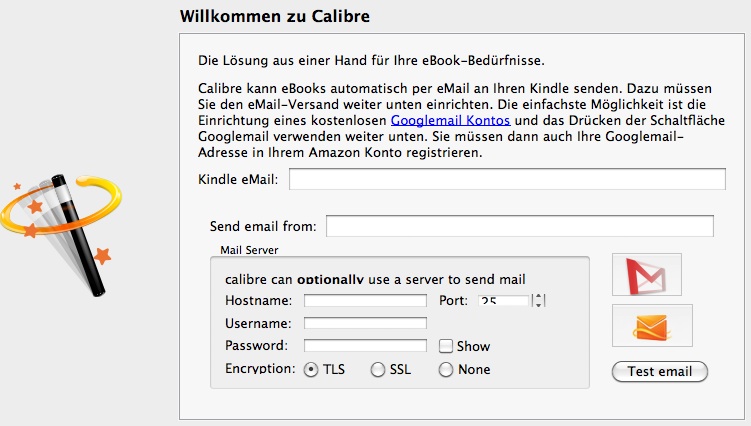Screen dimensions: 751x426
Task: Decrease Port number with down arrow
Action: (539, 304)
